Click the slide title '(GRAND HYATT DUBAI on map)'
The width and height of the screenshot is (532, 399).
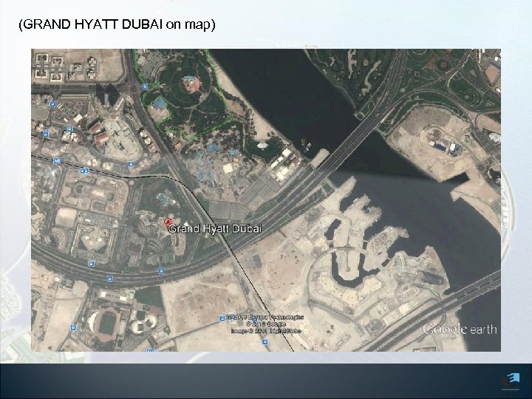(117, 25)
